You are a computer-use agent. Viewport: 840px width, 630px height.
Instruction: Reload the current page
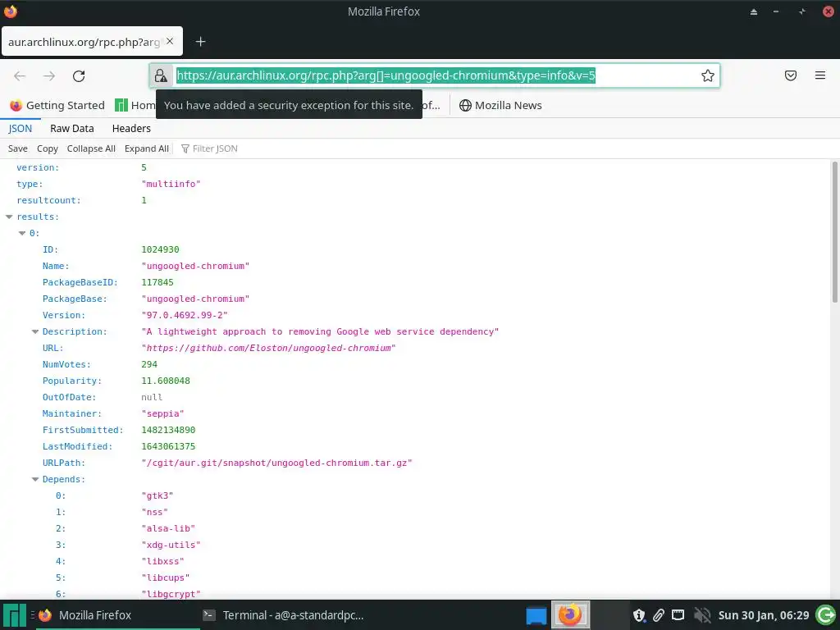pos(79,76)
